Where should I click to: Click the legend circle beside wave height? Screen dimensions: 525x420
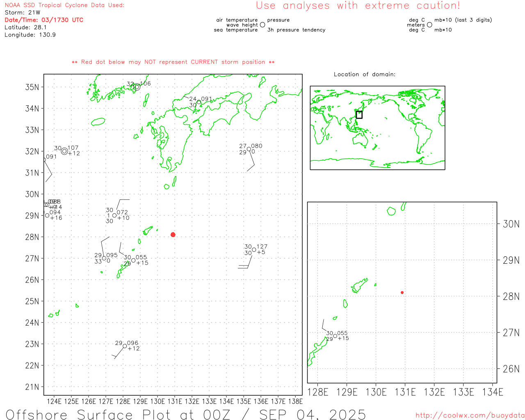(262, 25)
